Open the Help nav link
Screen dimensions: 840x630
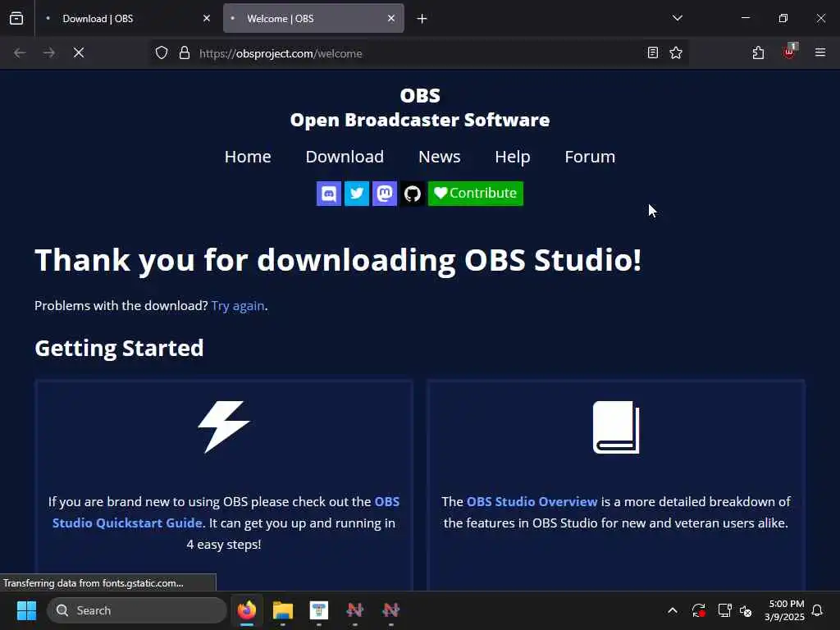point(512,157)
